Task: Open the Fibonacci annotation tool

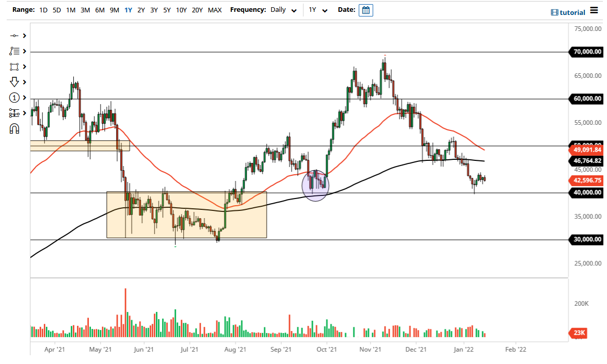Action: [x=14, y=51]
